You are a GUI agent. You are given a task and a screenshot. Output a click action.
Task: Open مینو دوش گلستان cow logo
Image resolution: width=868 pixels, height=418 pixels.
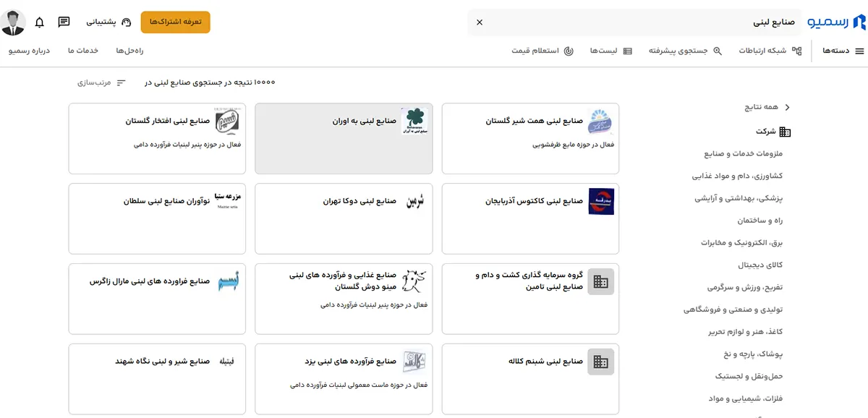click(x=414, y=281)
